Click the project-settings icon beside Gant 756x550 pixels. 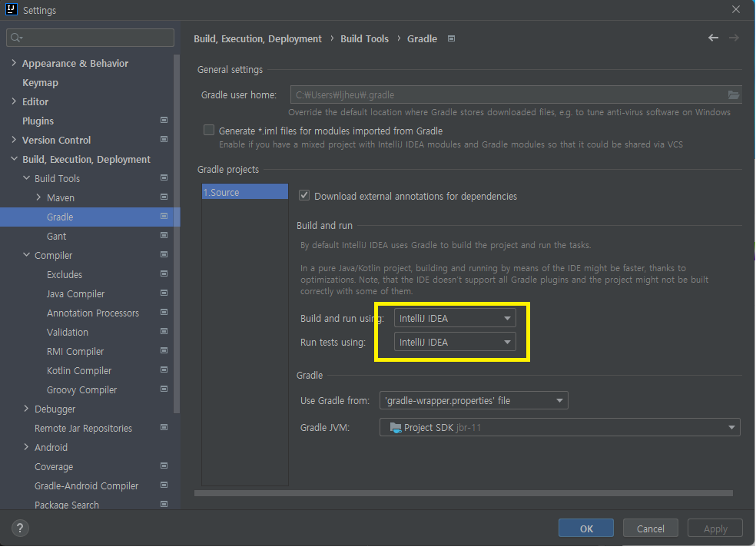[164, 235]
